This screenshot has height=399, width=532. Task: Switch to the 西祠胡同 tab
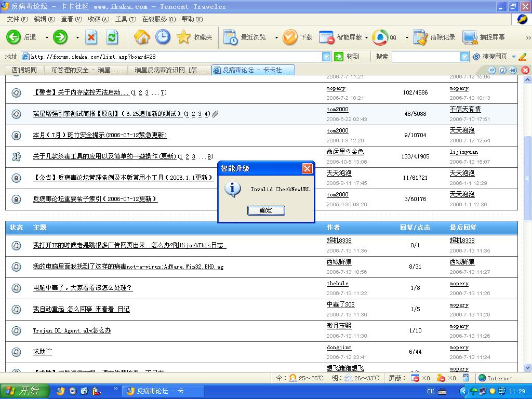24,70
